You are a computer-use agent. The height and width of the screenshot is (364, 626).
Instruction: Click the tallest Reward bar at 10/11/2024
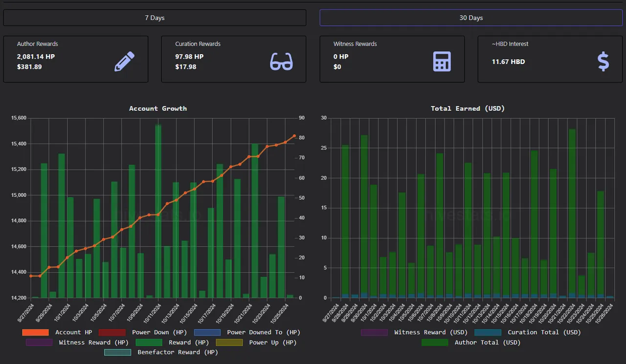[158, 211]
